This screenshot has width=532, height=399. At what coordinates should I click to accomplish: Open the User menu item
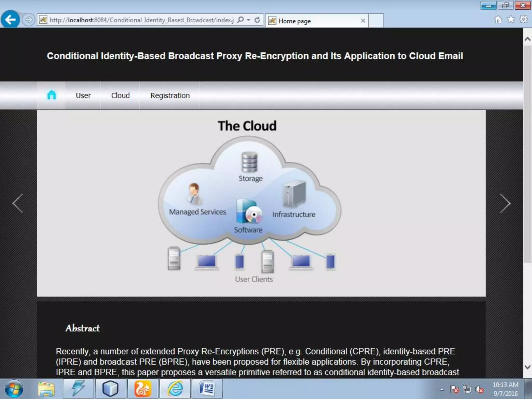click(83, 96)
